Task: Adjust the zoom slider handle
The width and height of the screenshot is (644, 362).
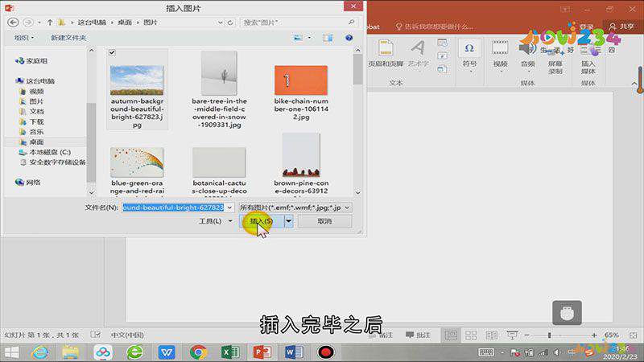Action: tap(549, 335)
